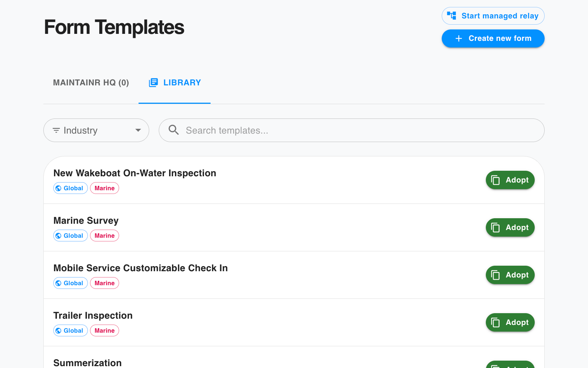The width and height of the screenshot is (588, 368).
Task: Click the globe icon on Trailer Inspection's Global tag
Action: click(58, 331)
